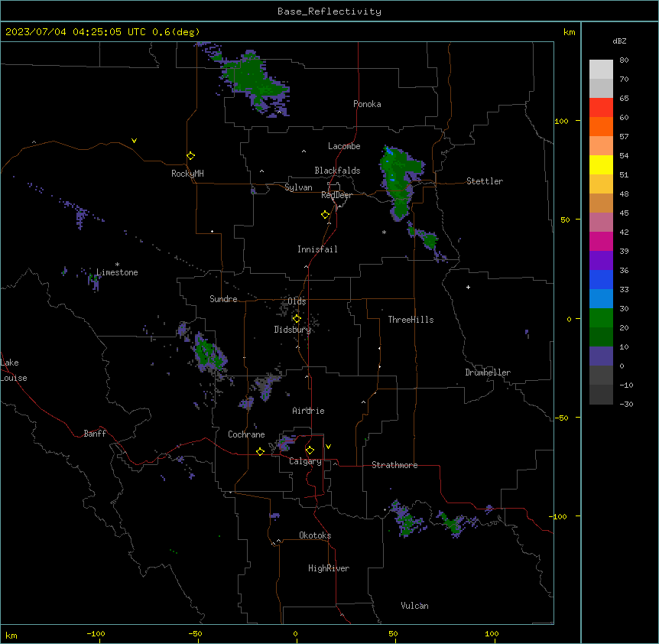The image size is (659, 644).
Task: Click the yellow diamond marker above RockyMH
Action: pos(190,156)
